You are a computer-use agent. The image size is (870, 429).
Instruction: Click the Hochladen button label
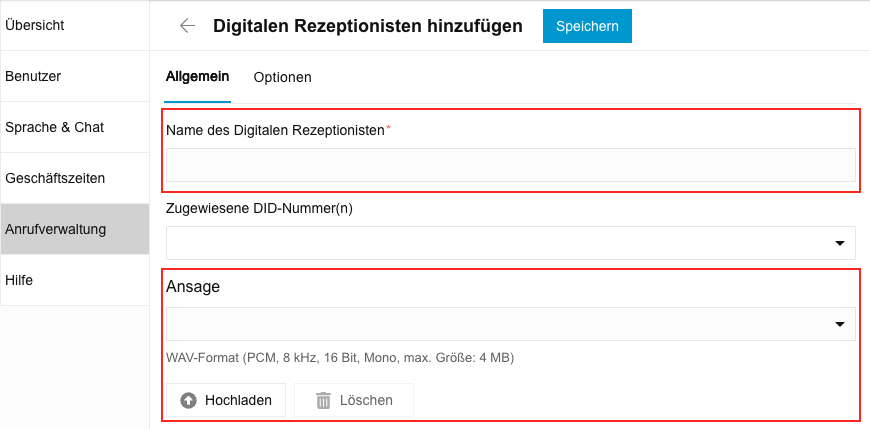[238, 400]
